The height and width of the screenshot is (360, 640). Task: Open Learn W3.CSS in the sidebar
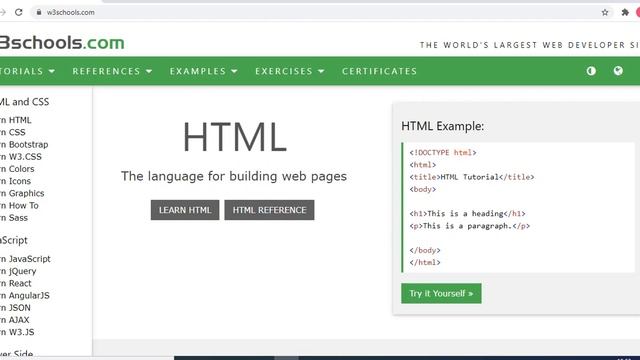click(x=21, y=157)
